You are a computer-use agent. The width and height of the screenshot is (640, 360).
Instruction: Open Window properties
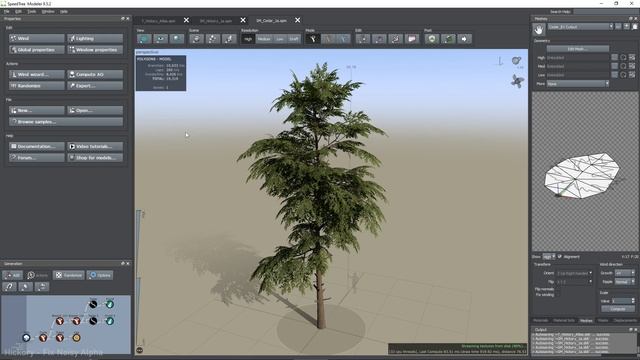coord(95,50)
